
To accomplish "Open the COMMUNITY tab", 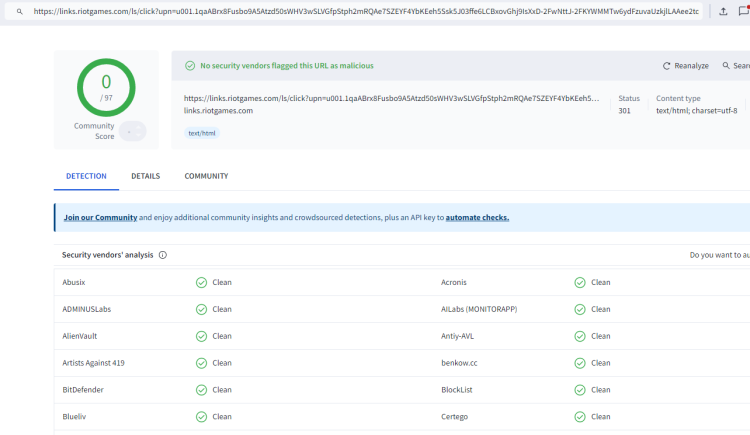I will pos(206,176).
